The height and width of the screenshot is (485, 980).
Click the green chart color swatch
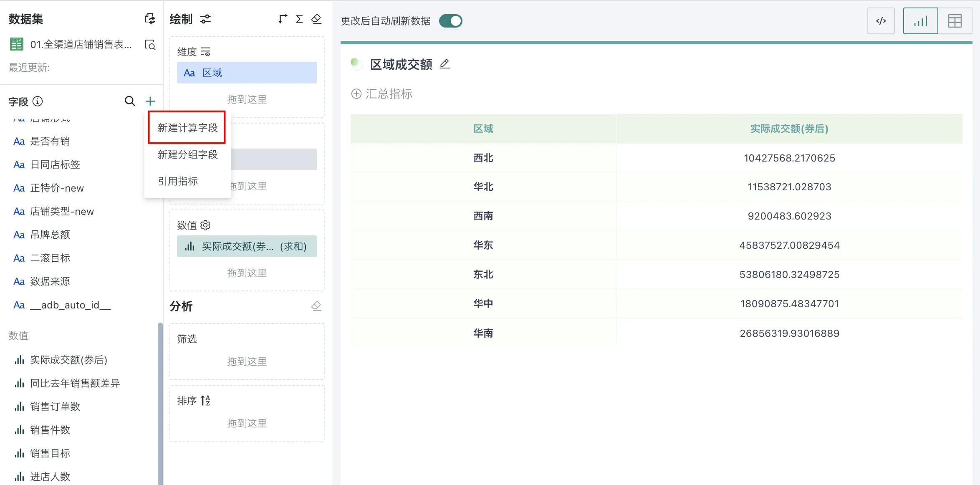pyautogui.click(x=356, y=64)
